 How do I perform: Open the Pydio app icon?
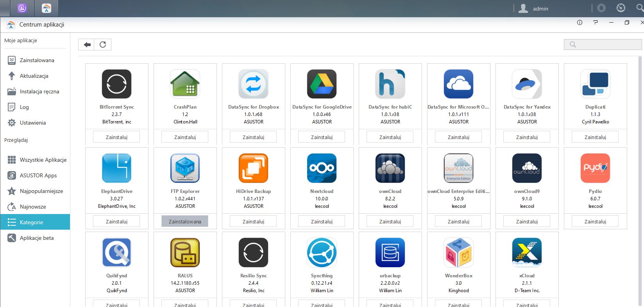pos(595,168)
